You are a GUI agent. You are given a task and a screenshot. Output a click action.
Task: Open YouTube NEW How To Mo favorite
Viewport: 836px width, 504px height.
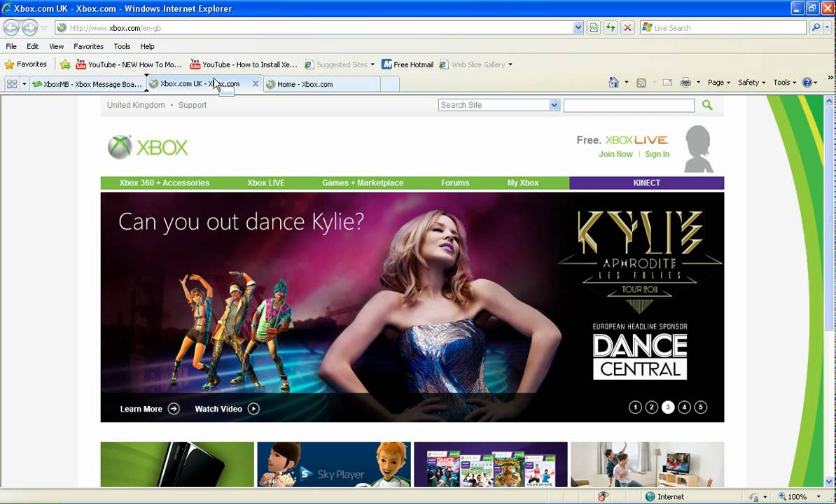[129, 64]
